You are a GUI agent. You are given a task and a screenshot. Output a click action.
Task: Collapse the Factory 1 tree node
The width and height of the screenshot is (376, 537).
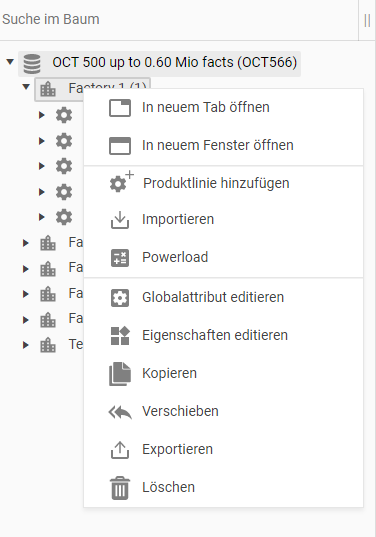(x=26, y=87)
